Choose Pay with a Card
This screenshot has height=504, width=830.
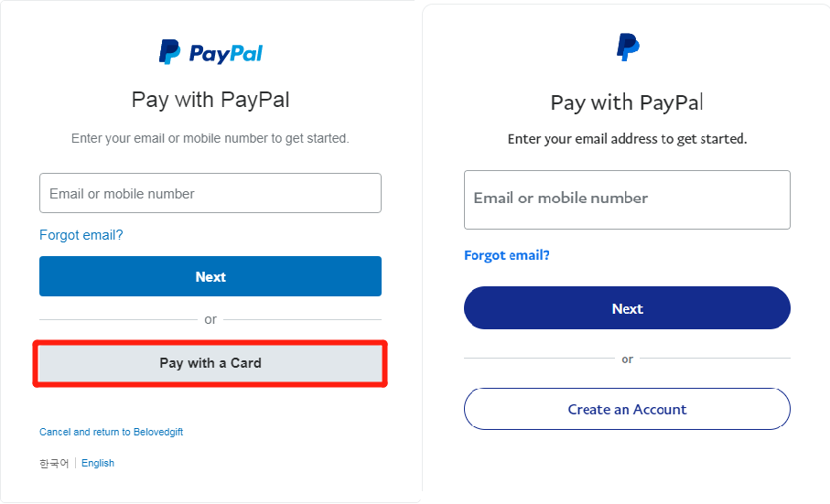pyautogui.click(x=210, y=363)
